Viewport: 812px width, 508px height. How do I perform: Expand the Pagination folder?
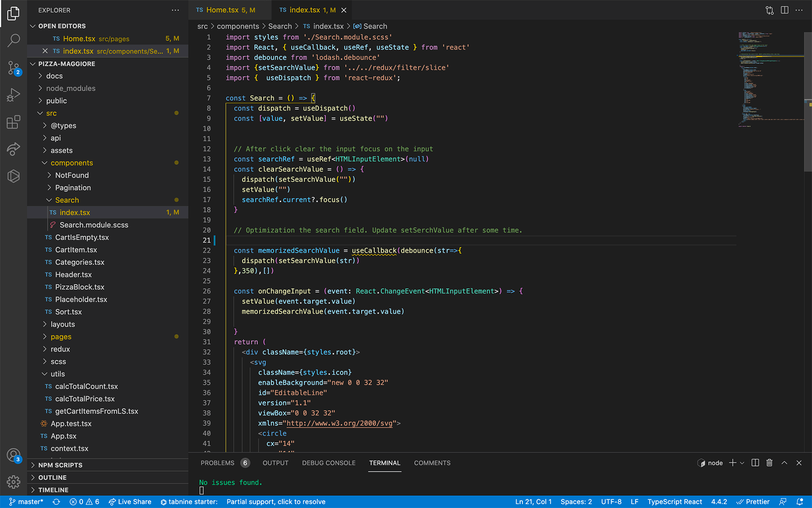pyautogui.click(x=108, y=188)
